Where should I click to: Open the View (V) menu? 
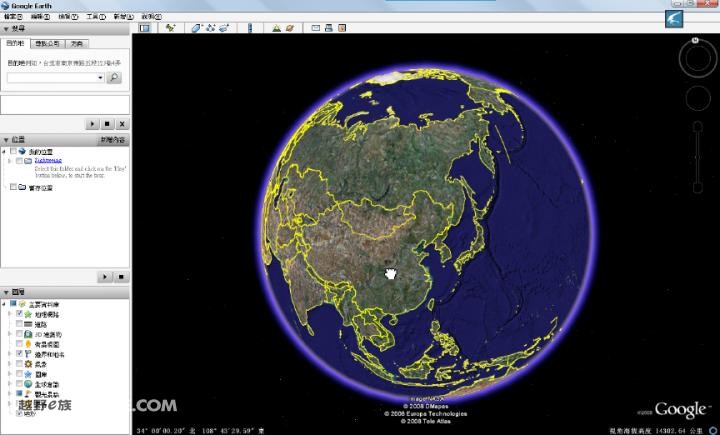click(68, 17)
